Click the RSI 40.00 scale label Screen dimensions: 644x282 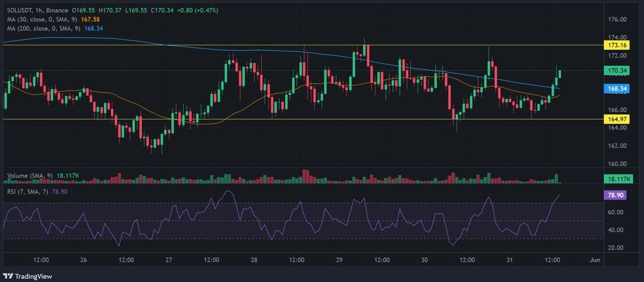[x=616, y=230]
